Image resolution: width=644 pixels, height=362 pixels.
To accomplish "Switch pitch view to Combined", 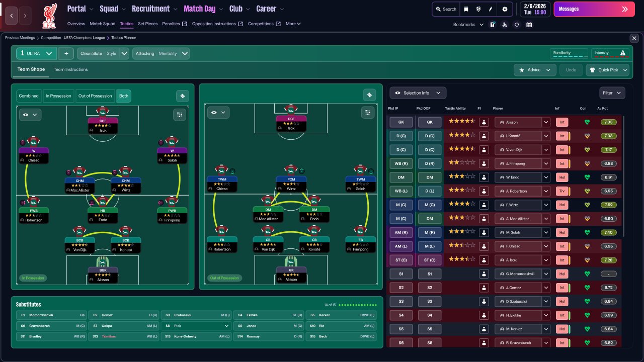I will coord(29,96).
